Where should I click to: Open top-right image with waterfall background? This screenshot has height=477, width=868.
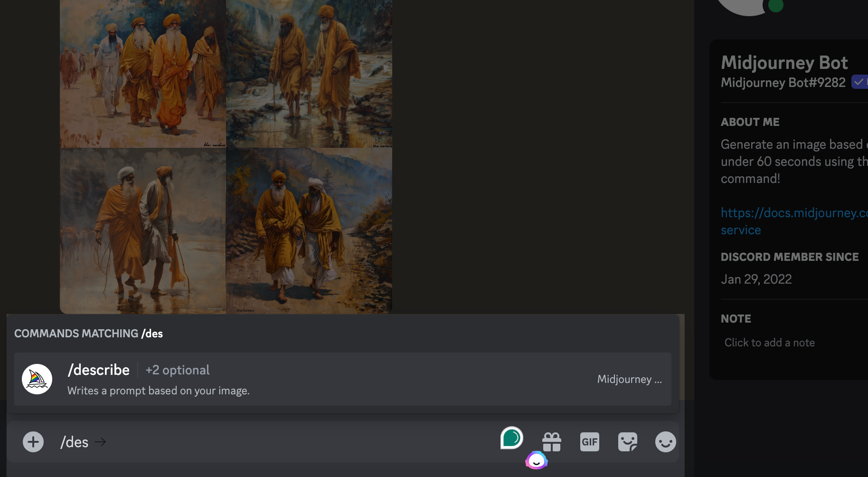pos(309,74)
